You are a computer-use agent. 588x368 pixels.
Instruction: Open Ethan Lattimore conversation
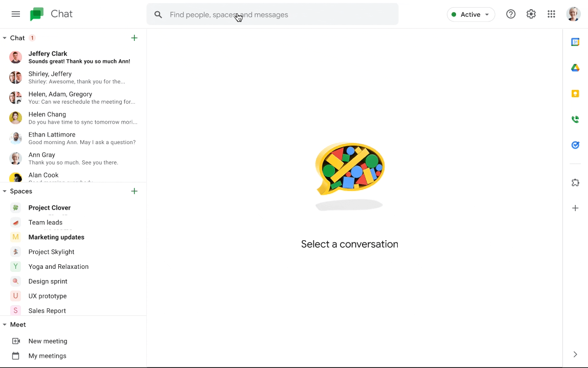coord(73,139)
